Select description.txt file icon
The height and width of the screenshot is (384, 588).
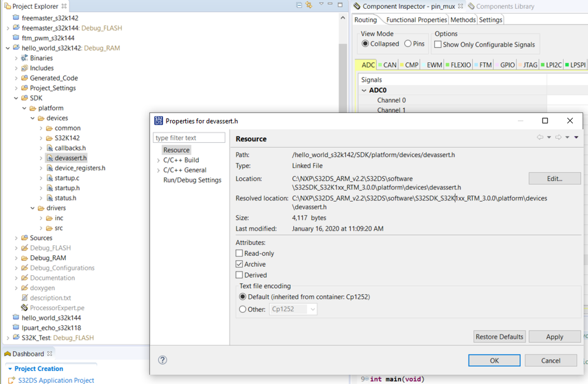pos(25,298)
